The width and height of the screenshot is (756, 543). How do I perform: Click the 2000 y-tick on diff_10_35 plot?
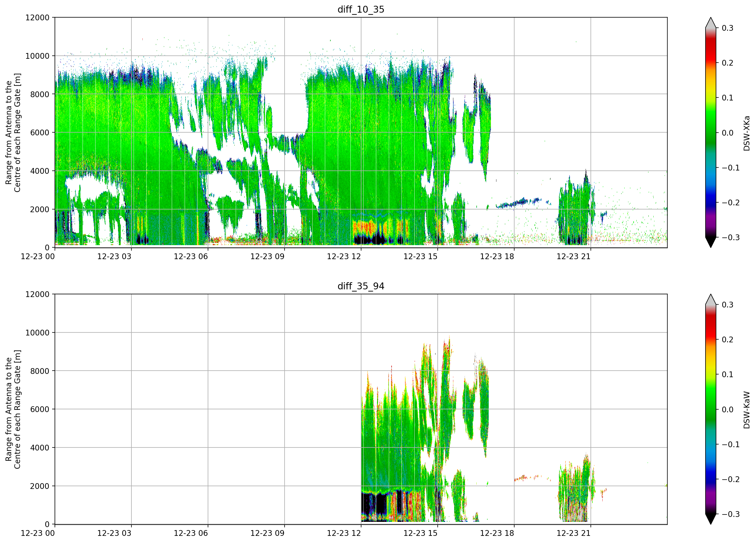[x=40, y=209]
